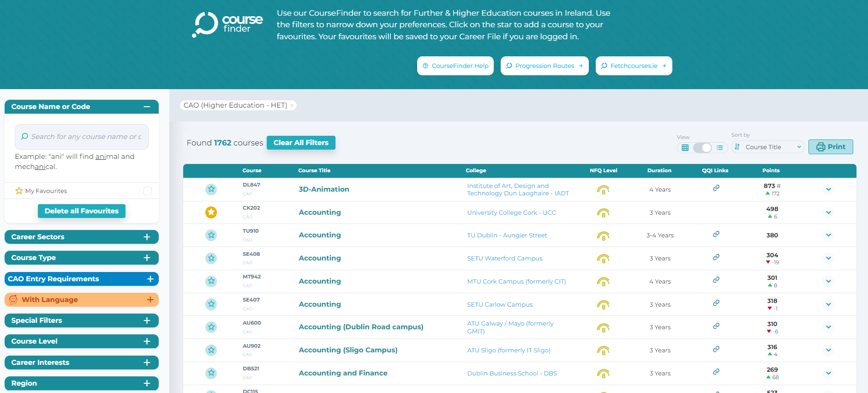Remove the CAO Higher Education filter tag
This screenshot has height=393, width=868.
click(292, 106)
